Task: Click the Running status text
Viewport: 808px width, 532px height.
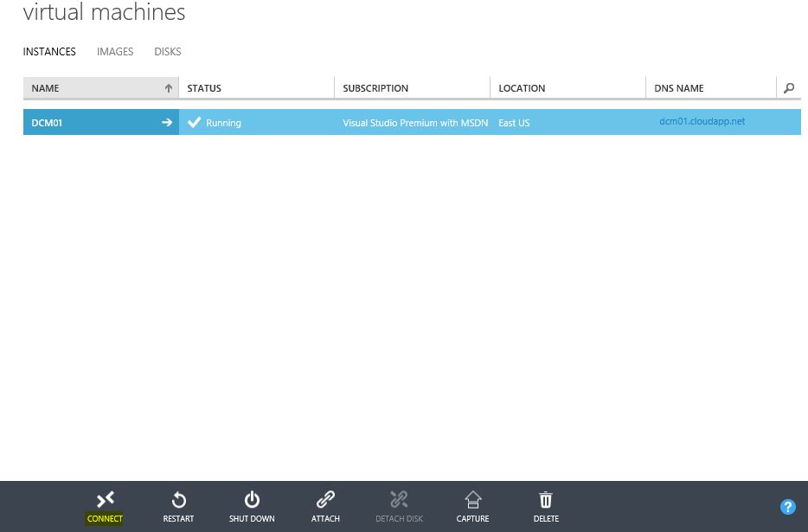Action: pos(224,123)
